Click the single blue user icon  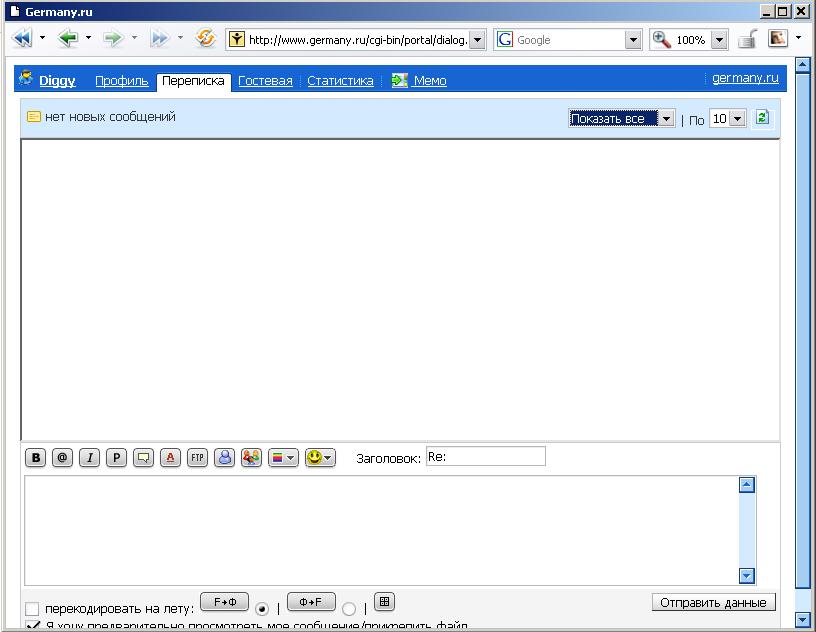(224, 457)
